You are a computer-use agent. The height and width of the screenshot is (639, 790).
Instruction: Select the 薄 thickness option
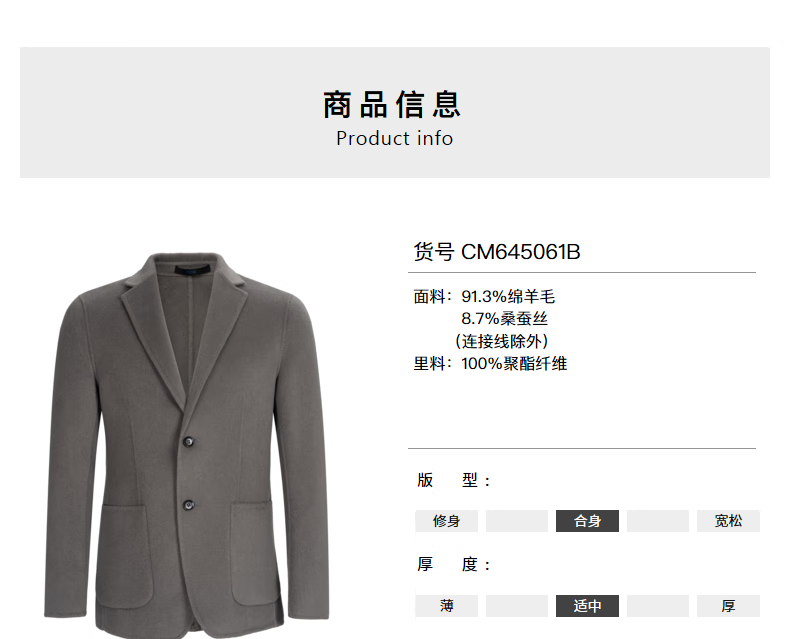[x=446, y=606]
